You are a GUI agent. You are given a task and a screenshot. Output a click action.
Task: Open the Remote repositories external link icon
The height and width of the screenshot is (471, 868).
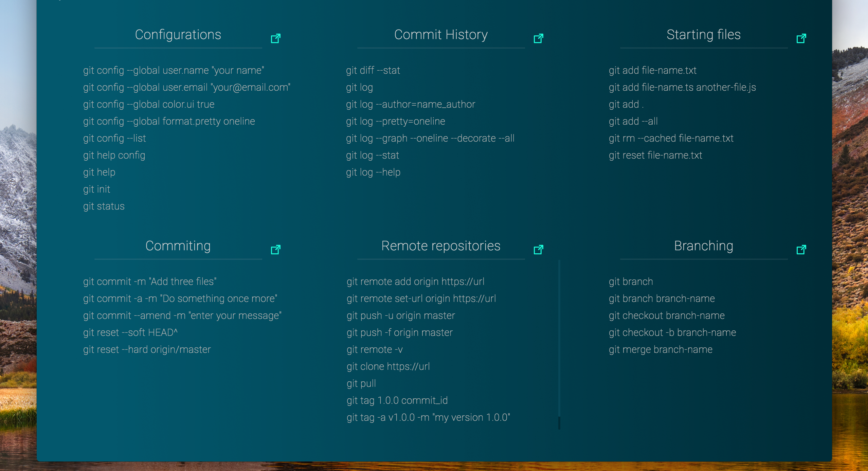point(538,250)
